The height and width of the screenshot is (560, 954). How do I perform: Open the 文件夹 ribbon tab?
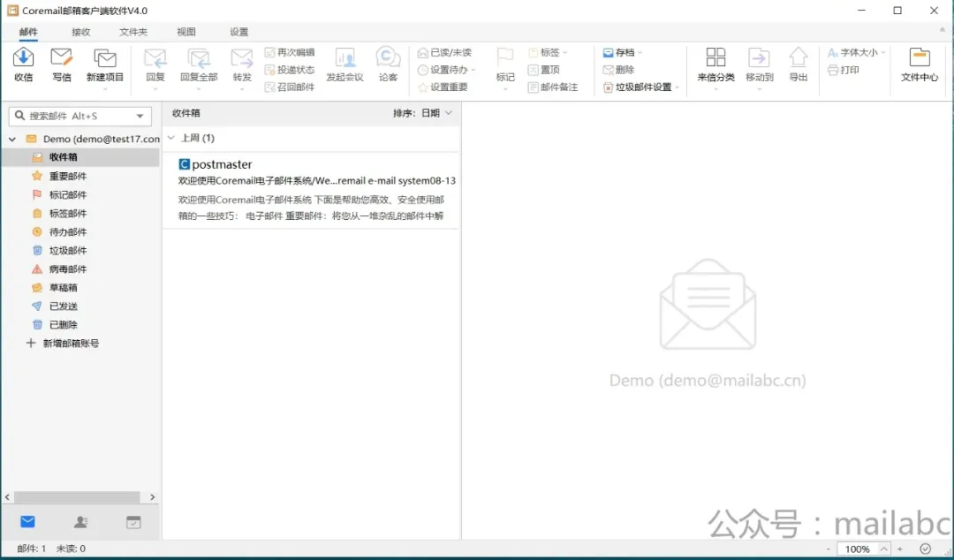coord(133,32)
